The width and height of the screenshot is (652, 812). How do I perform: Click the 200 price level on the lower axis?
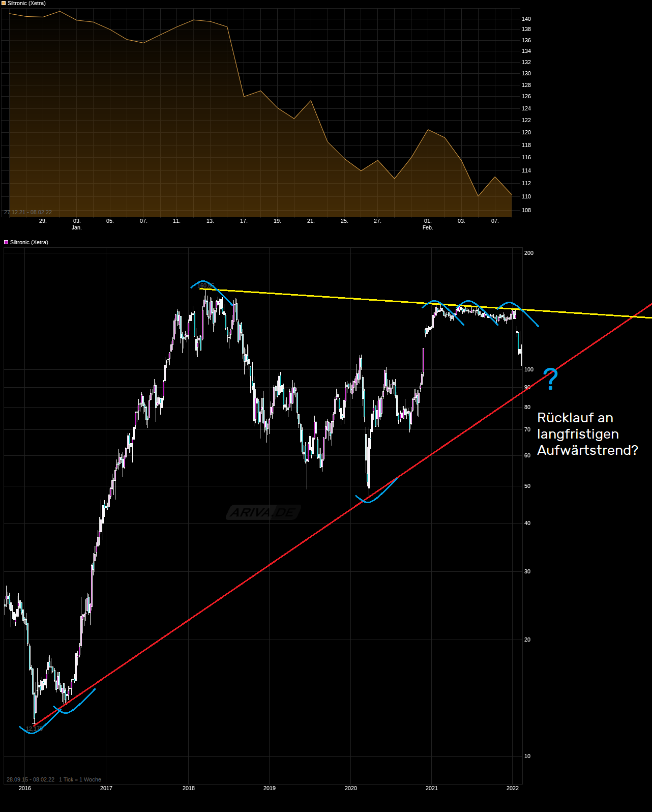528,253
